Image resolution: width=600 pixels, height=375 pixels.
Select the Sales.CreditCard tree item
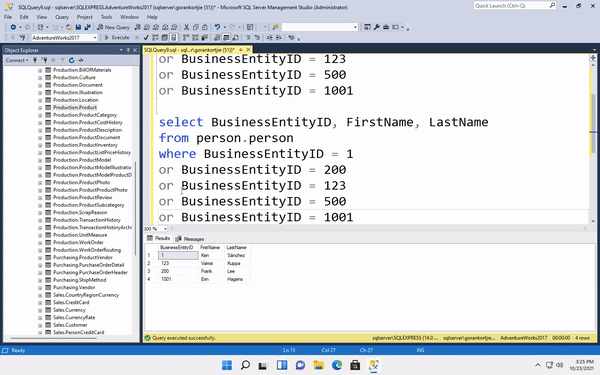point(71,302)
